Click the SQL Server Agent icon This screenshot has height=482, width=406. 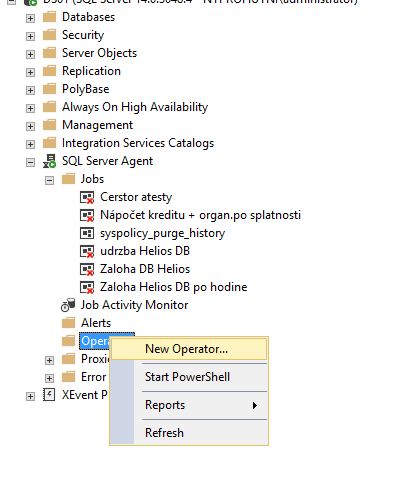(50, 161)
